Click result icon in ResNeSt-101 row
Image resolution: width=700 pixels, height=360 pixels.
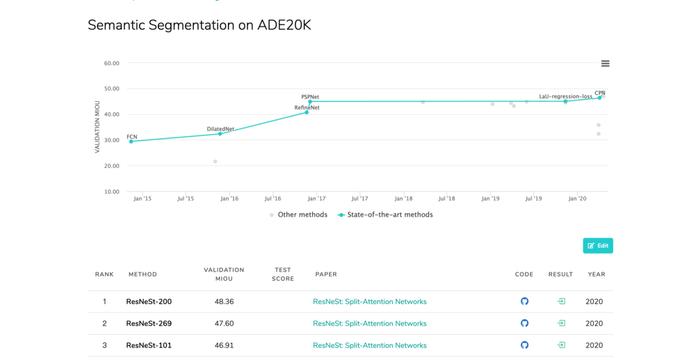(x=561, y=345)
